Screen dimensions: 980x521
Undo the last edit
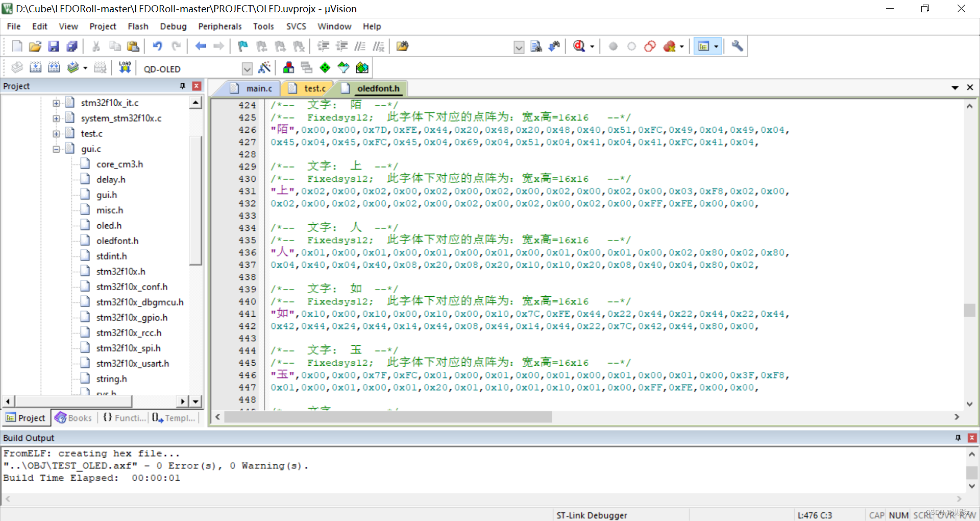tap(157, 46)
